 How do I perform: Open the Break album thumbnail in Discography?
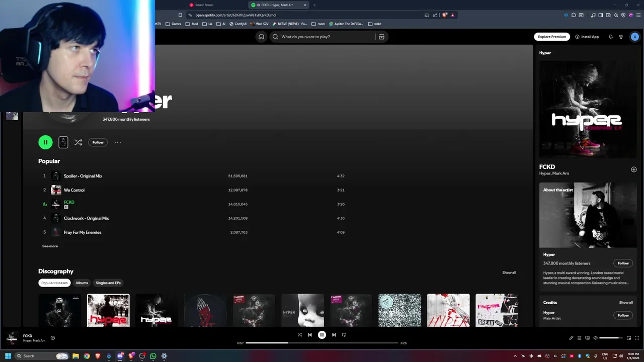point(497,310)
